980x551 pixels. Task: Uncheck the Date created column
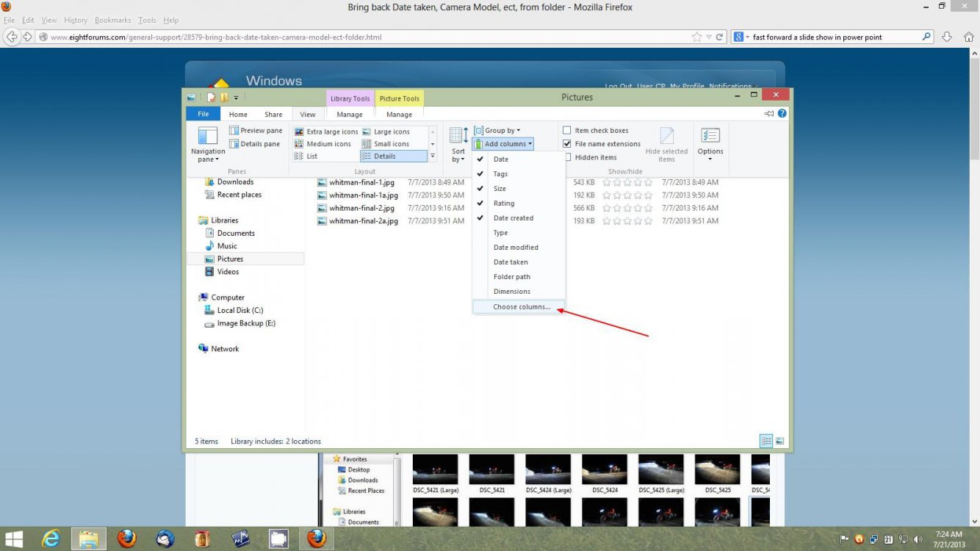[519, 218]
